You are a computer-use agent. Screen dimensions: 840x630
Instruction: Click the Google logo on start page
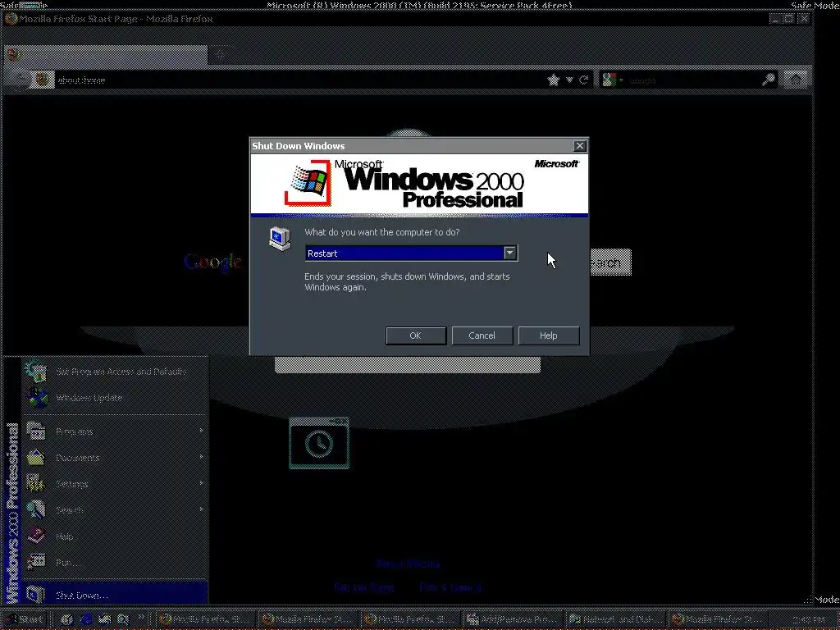tap(212, 262)
